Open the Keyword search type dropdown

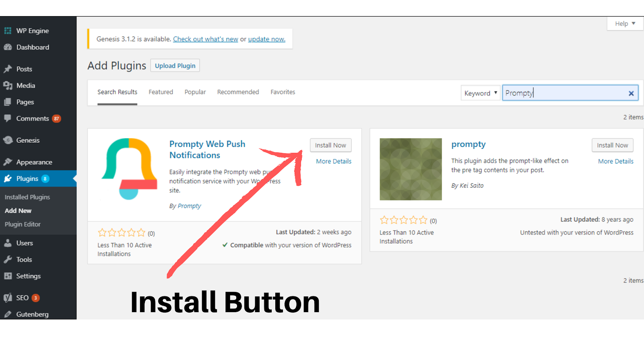pyautogui.click(x=481, y=93)
